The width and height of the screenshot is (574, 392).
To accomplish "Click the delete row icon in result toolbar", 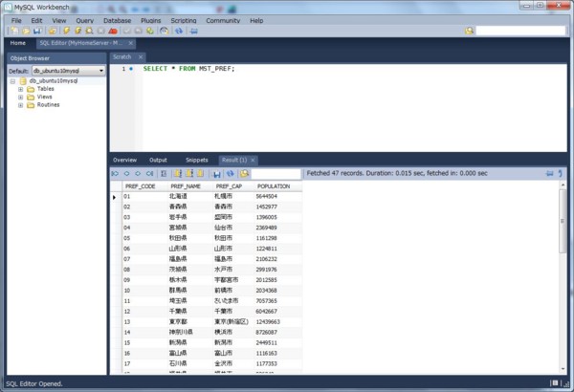I will (x=201, y=173).
